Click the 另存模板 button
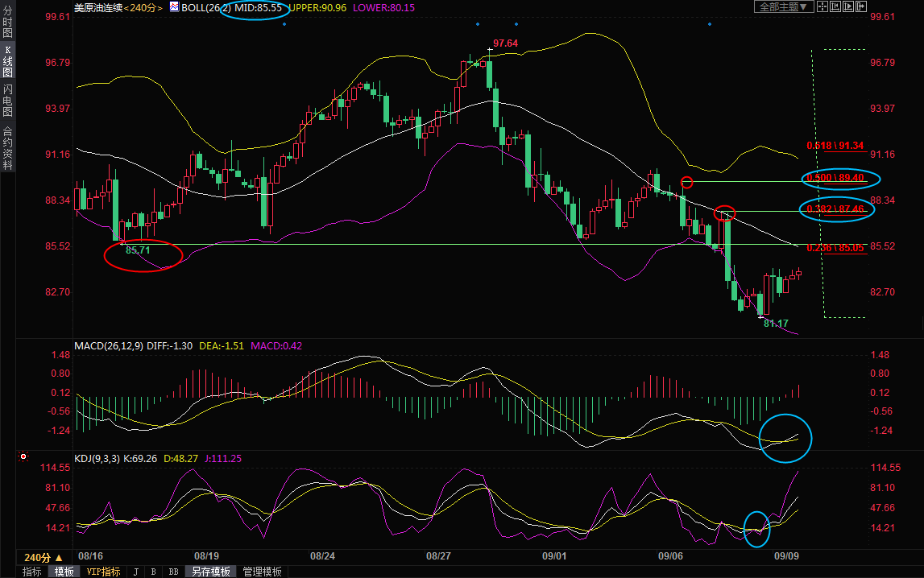The image size is (924, 578). pos(211,572)
